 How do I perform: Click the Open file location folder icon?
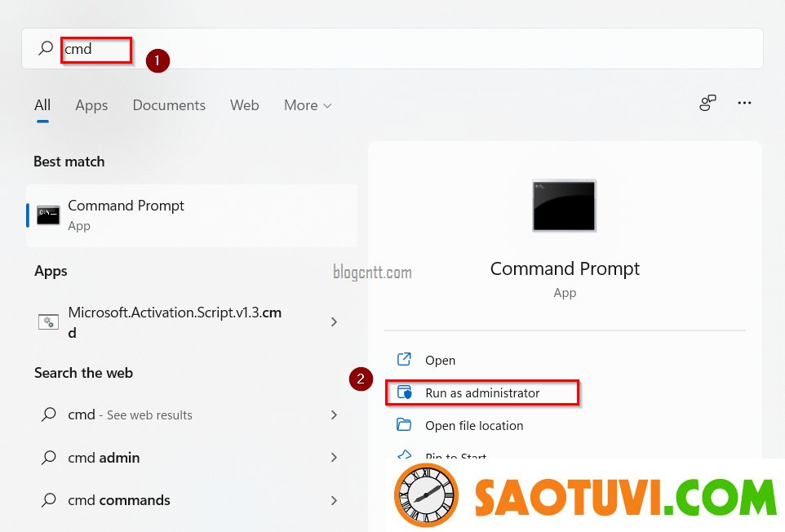(404, 425)
